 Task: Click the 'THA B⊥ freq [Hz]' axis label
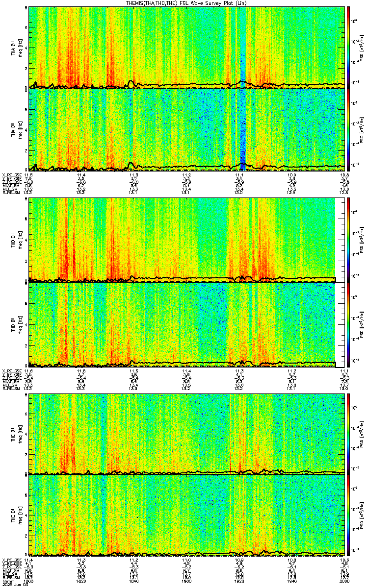click(17, 48)
